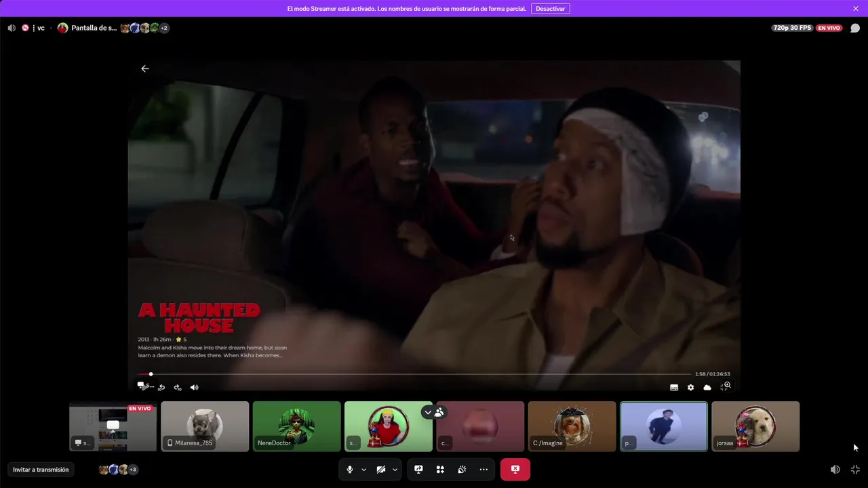Open microphone options dropdown arrow
Screen dimensions: 868x488
[363, 470]
